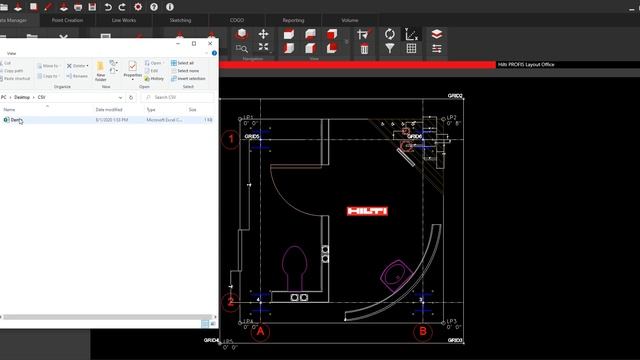Click the save floppy disk icon

click(x=92, y=7)
